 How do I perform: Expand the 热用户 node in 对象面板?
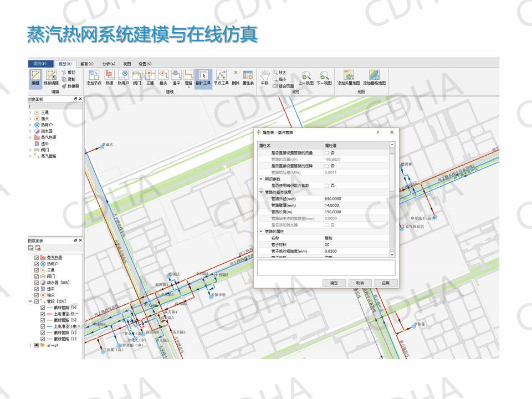coord(30,125)
